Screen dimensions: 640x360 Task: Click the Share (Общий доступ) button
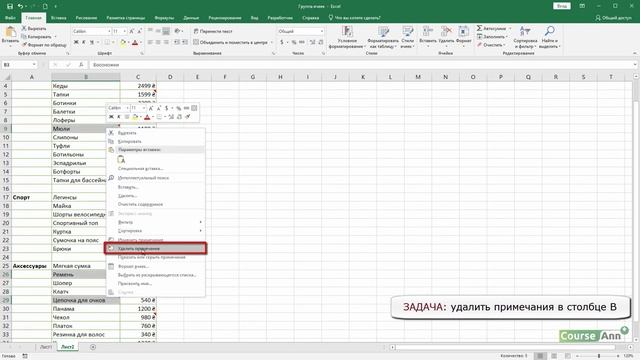click(x=613, y=18)
